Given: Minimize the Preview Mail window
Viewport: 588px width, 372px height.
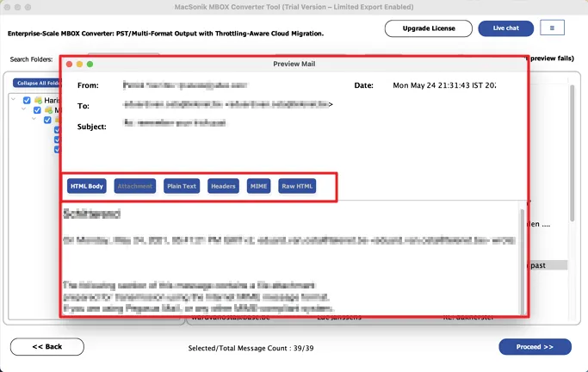Looking at the screenshot, I should click(79, 64).
